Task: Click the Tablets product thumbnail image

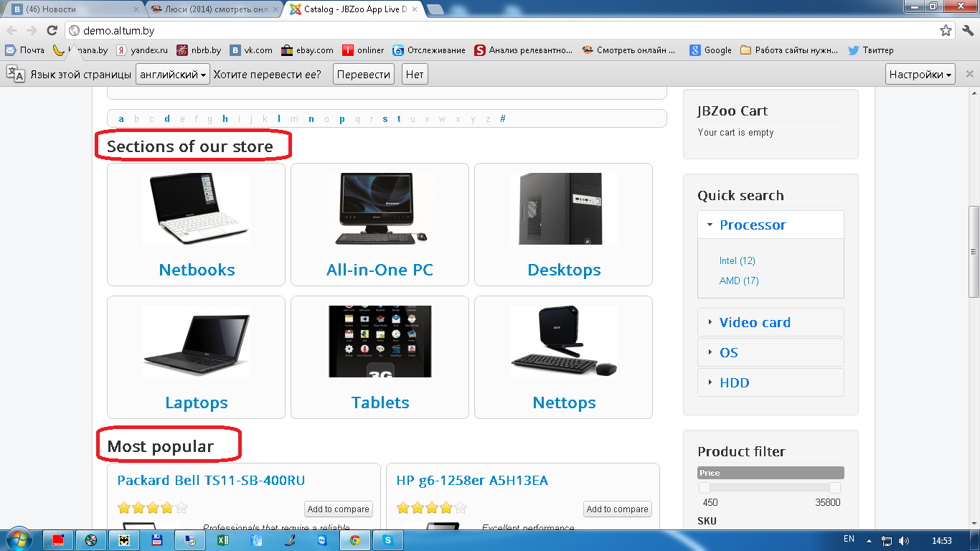Action: pyautogui.click(x=380, y=342)
